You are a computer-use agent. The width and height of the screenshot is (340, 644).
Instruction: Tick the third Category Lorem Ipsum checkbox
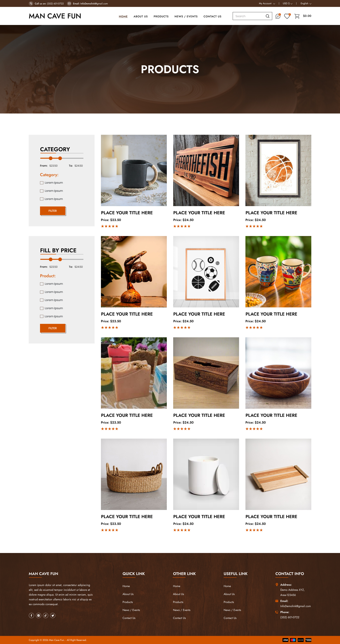coord(42,199)
